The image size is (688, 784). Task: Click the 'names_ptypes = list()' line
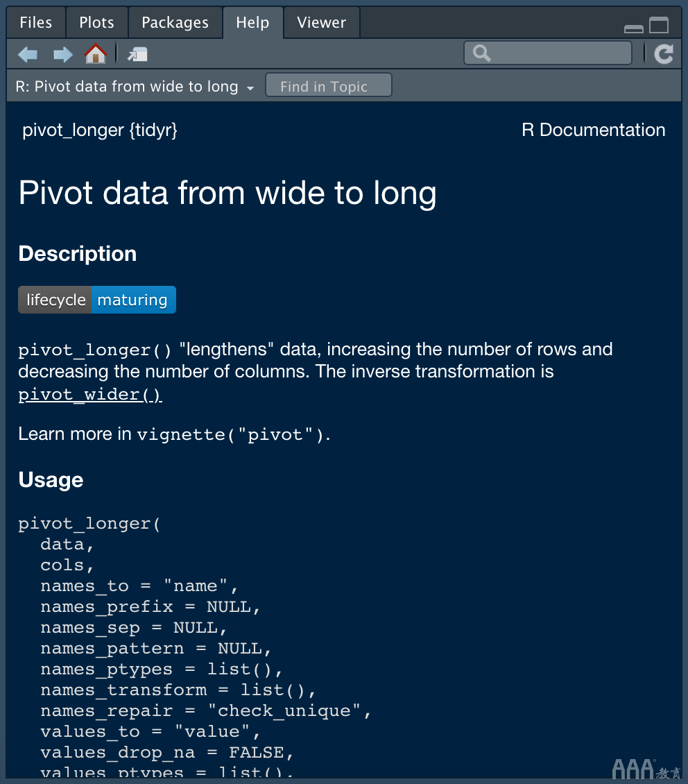pyautogui.click(x=161, y=669)
